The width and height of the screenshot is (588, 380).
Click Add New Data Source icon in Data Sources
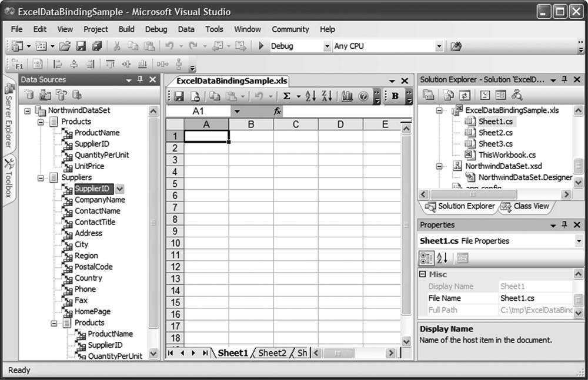29,95
